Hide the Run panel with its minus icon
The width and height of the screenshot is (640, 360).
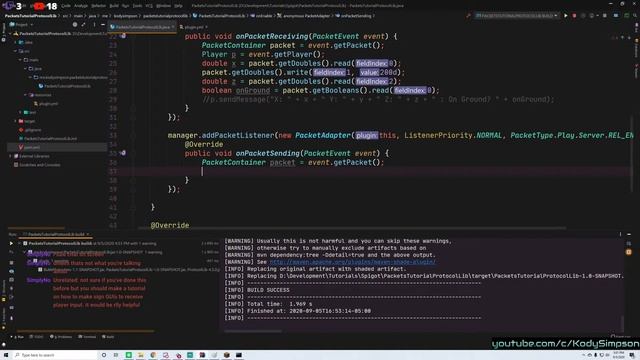629,235
